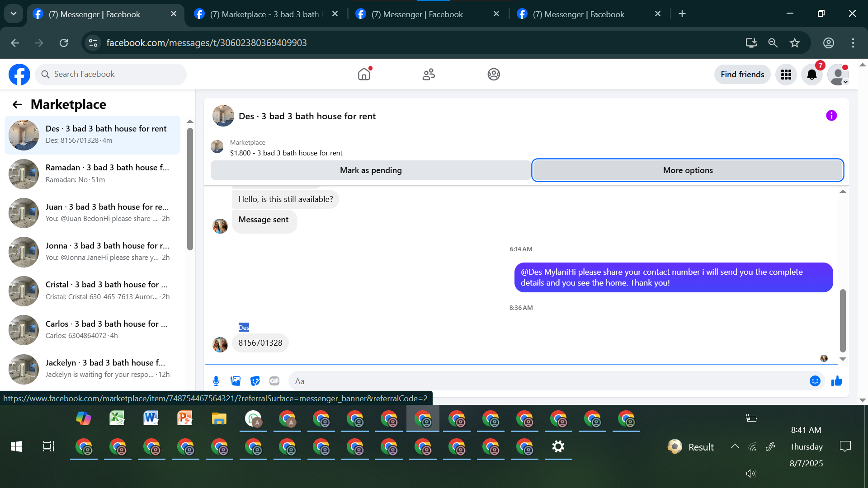Open the Copilot icon on the taskbar
The image size is (868, 488).
click(83, 418)
